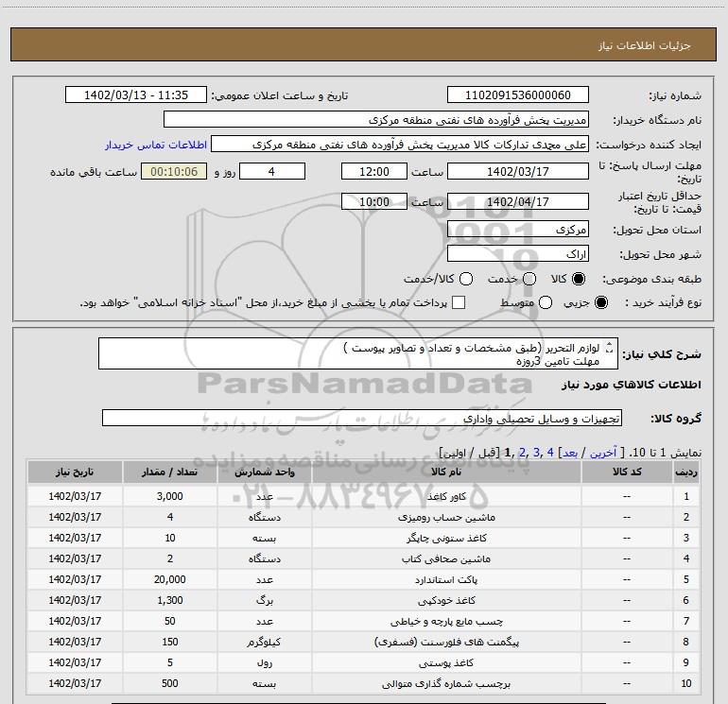Jump to آخرین last page link

pyautogui.click(x=602, y=453)
